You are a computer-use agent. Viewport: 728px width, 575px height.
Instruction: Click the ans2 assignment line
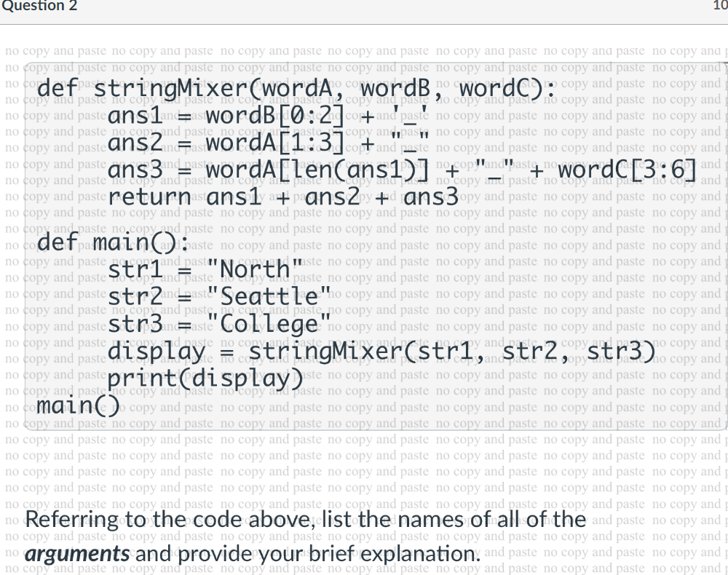click(269, 142)
